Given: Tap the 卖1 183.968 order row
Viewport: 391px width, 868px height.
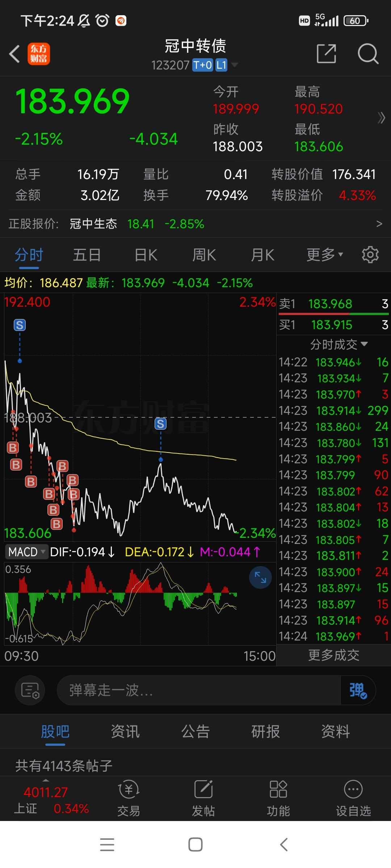Looking at the screenshot, I should 333,304.
